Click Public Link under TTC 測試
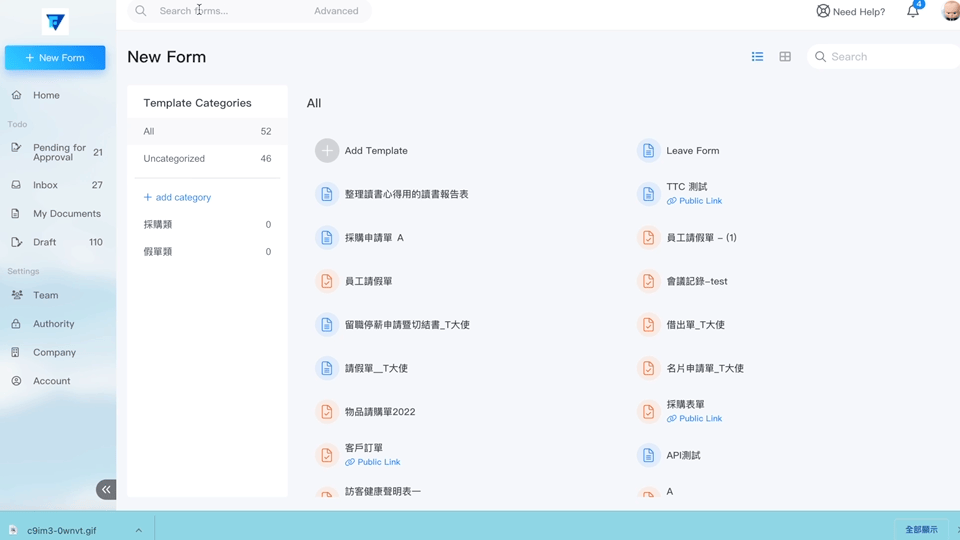The image size is (960, 540). pos(700,201)
